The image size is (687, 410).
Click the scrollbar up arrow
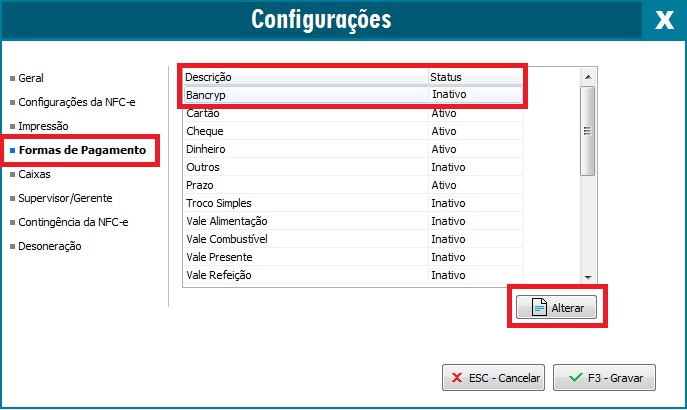(588, 77)
